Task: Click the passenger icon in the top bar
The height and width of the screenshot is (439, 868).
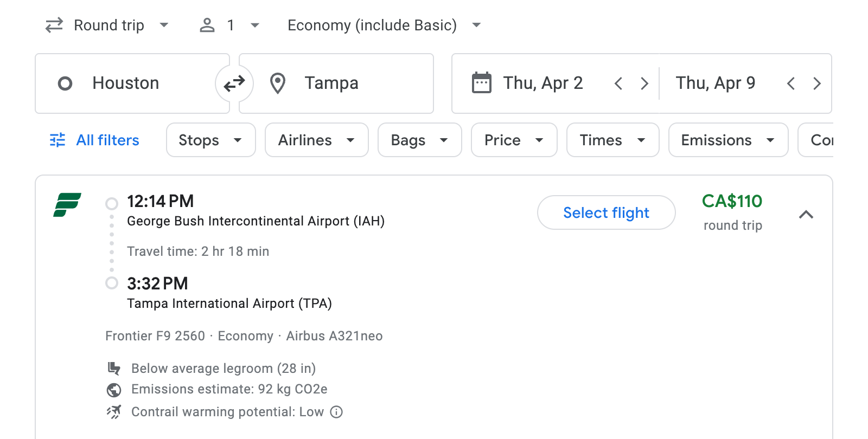Action: point(207,25)
